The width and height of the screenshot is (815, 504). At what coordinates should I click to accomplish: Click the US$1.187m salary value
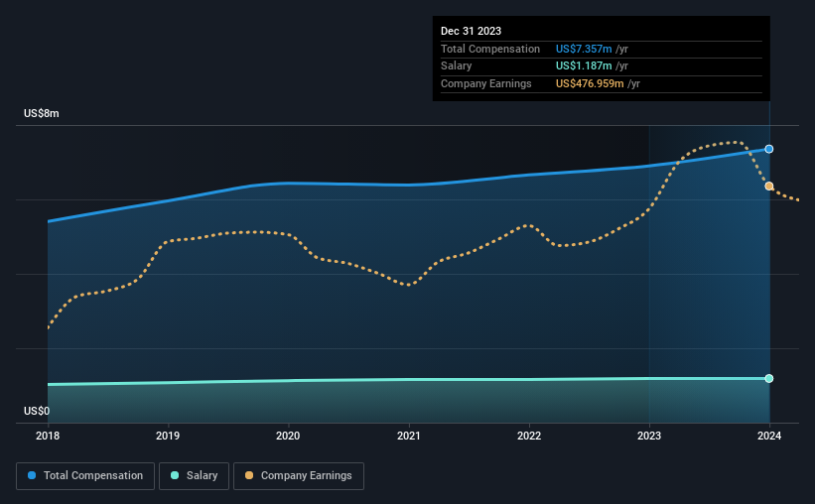click(584, 66)
